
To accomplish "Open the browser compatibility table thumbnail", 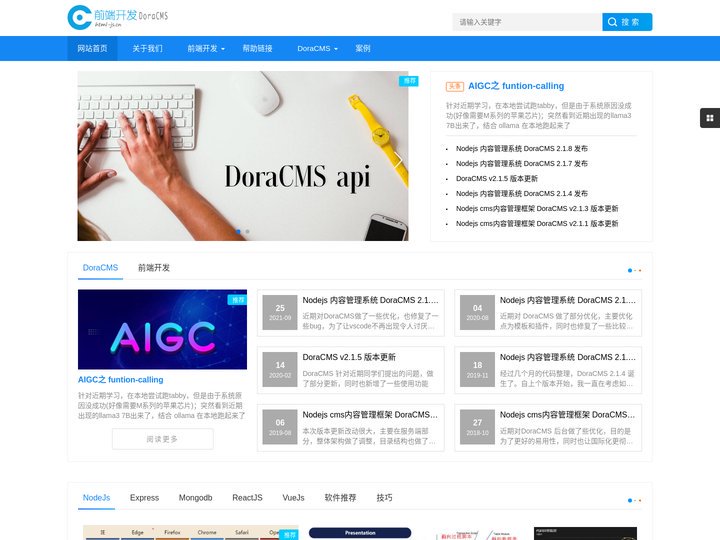I will coord(191,533).
